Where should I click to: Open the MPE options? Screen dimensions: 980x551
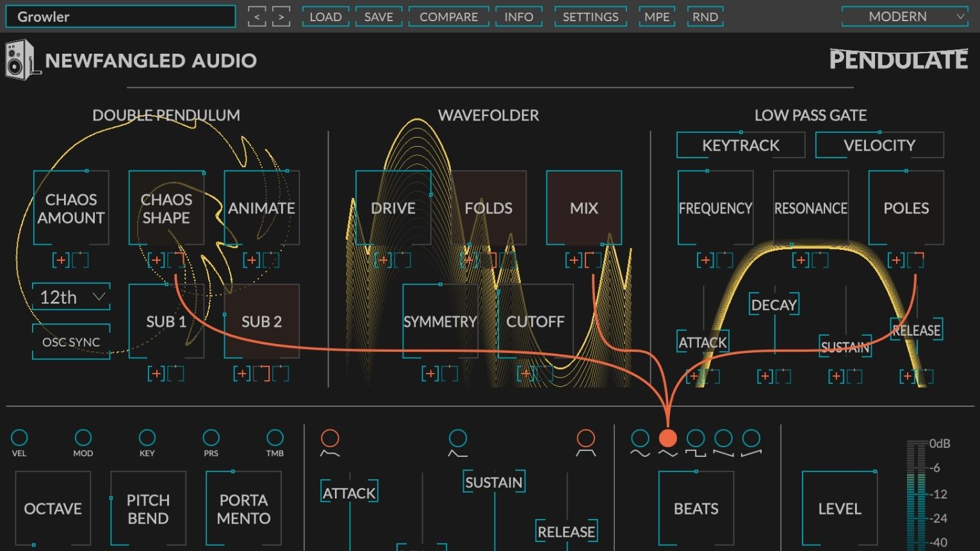(657, 17)
